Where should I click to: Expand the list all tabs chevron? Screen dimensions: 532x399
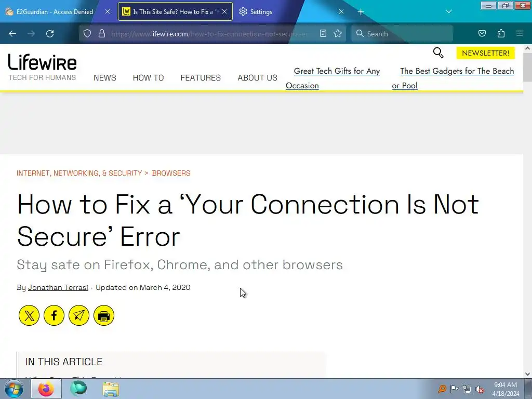[449, 11]
